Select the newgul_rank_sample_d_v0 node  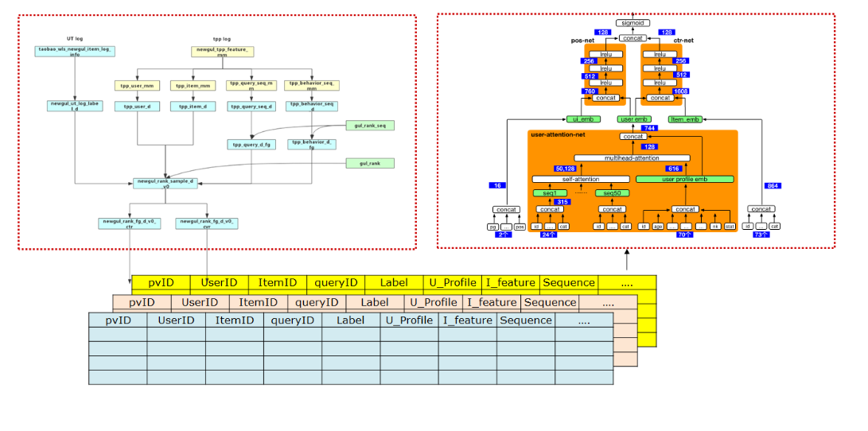[165, 183]
